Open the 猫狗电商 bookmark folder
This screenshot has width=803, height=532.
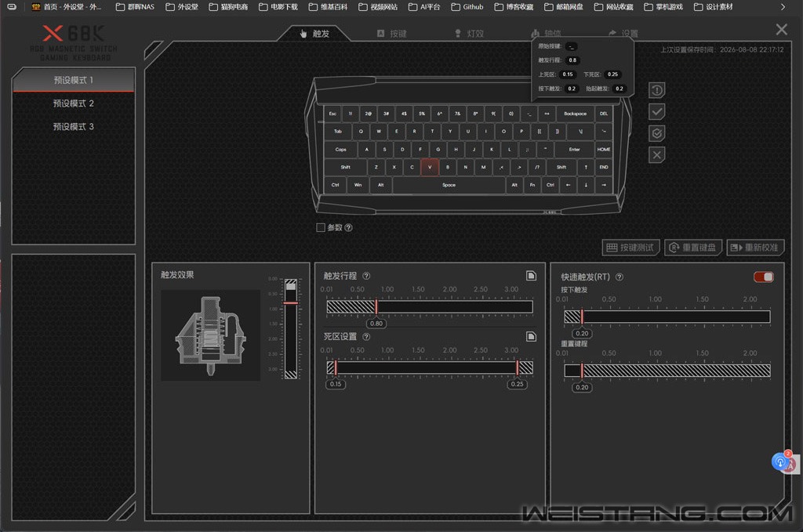[228, 6]
